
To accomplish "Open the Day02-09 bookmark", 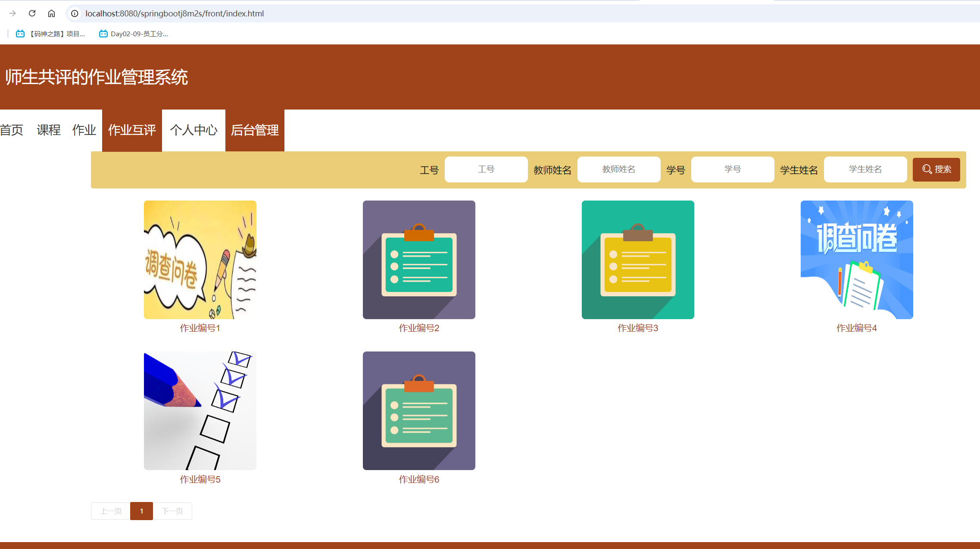I will (x=134, y=34).
